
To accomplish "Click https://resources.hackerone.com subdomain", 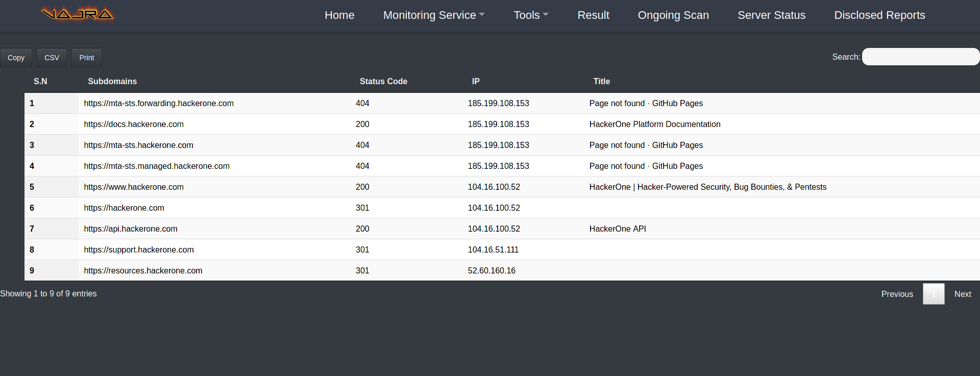I will click(x=143, y=270).
